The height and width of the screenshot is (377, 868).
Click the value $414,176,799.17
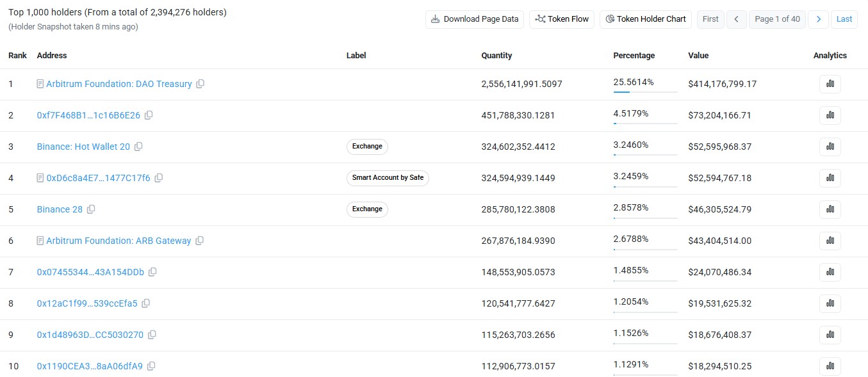tap(722, 84)
